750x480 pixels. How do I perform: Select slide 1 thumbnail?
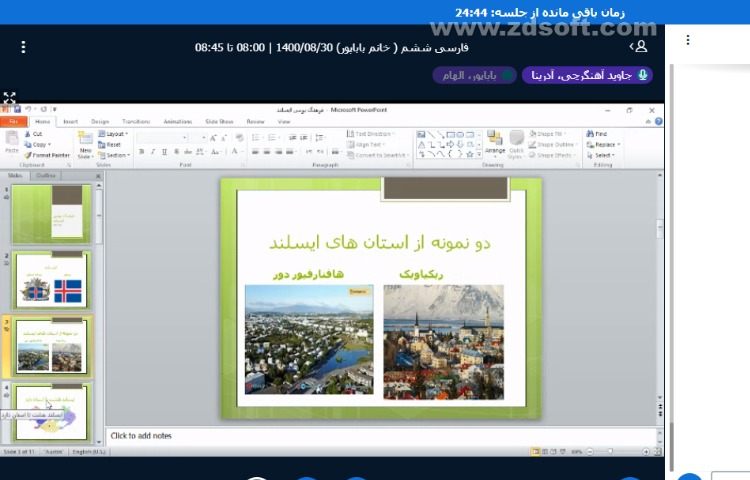[x=52, y=214]
